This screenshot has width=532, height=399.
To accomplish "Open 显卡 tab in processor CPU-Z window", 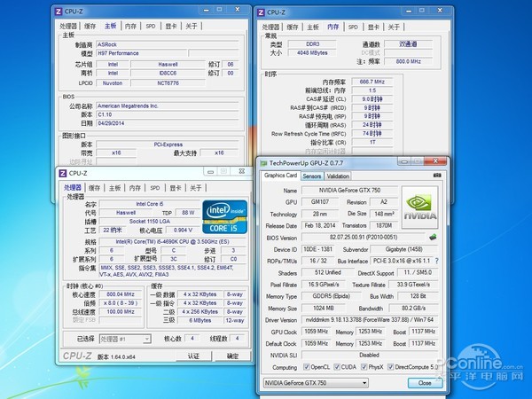I will pos(176,188).
